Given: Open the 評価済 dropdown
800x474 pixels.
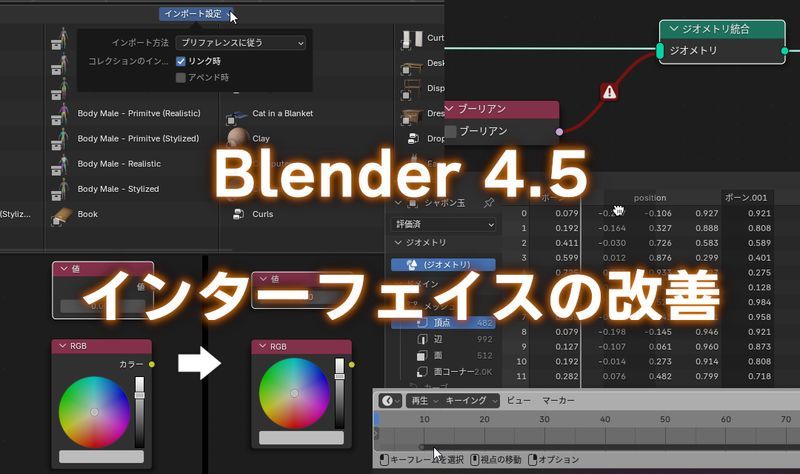Looking at the screenshot, I should pyautogui.click(x=443, y=224).
